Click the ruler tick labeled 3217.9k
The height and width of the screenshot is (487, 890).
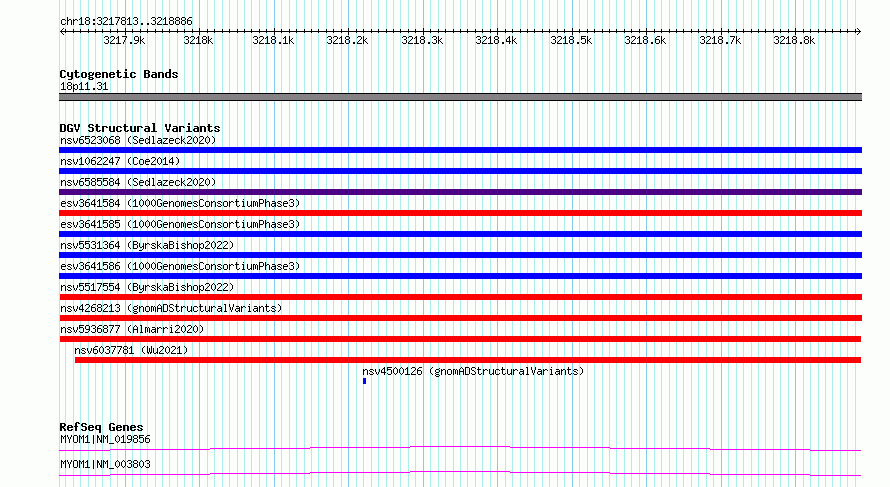pyautogui.click(x=124, y=40)
